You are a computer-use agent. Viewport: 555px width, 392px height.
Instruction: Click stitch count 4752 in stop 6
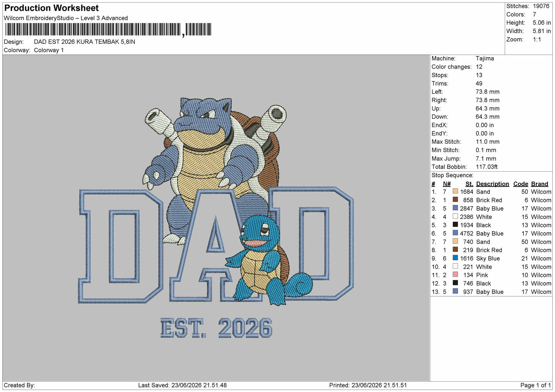pos(467,233)
